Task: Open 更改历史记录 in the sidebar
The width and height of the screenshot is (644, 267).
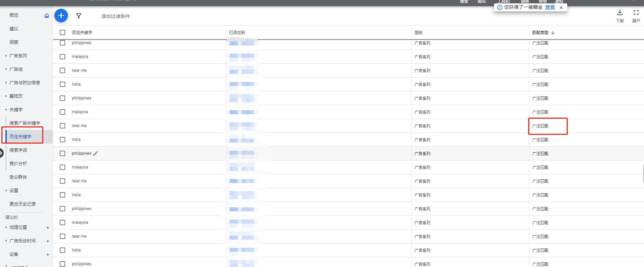Action: [x=23, y=204]
